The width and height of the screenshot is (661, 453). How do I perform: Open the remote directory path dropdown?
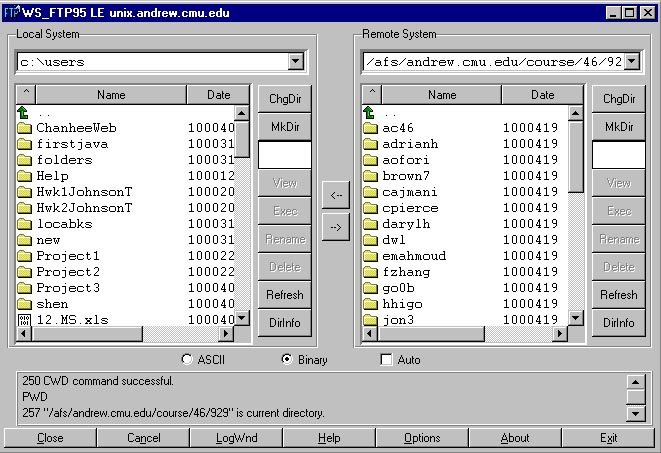tap(631, 62)
